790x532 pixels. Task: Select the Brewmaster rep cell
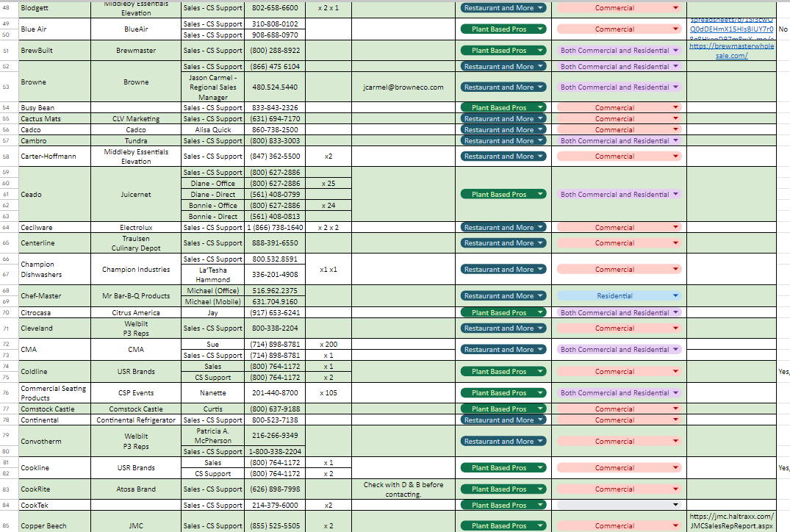[136, 51]
